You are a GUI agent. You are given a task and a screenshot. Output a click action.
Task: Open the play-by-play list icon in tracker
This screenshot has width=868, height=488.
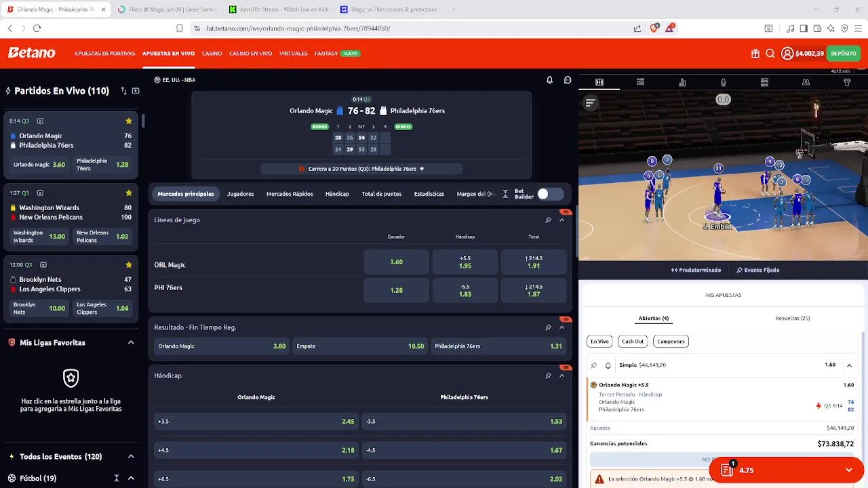point(641,82)
